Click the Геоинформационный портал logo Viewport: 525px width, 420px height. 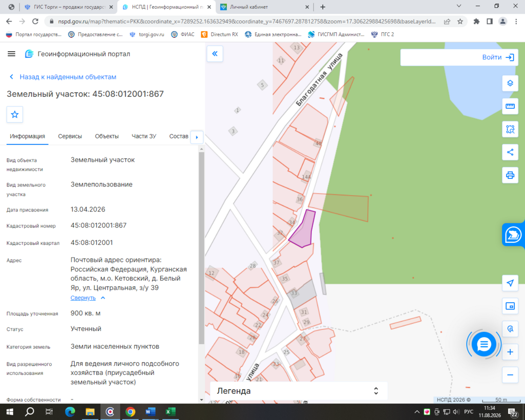click(77, 54)
